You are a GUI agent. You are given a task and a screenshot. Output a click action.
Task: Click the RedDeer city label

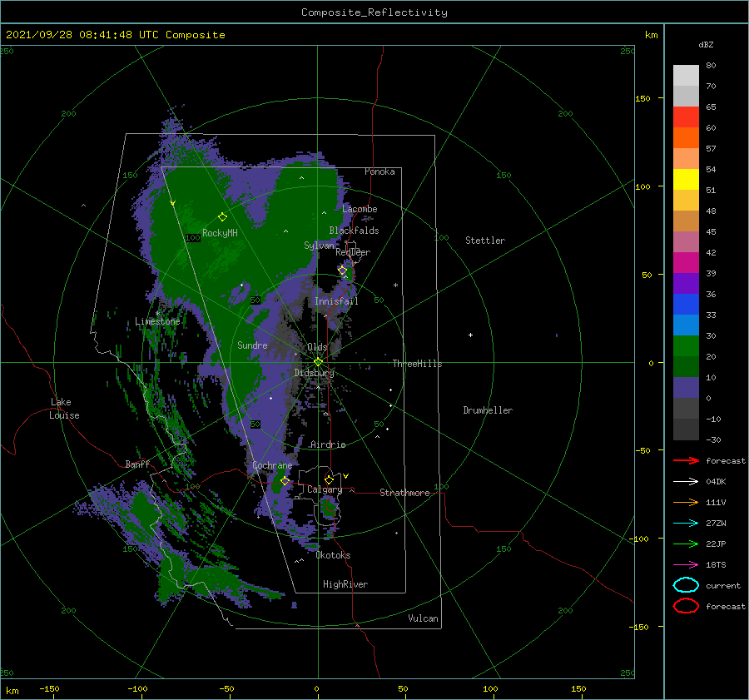click(353, 252)
